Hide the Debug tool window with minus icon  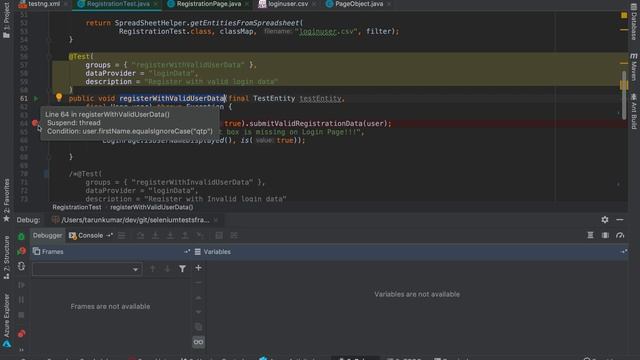620,220
